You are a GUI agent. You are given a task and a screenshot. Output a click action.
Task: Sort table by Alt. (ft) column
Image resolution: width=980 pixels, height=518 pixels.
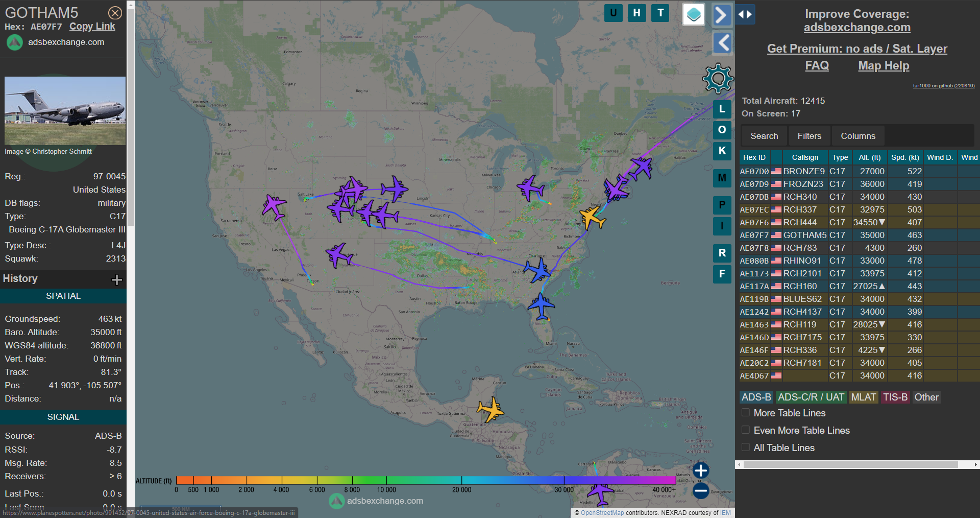(x=869, y=157)
